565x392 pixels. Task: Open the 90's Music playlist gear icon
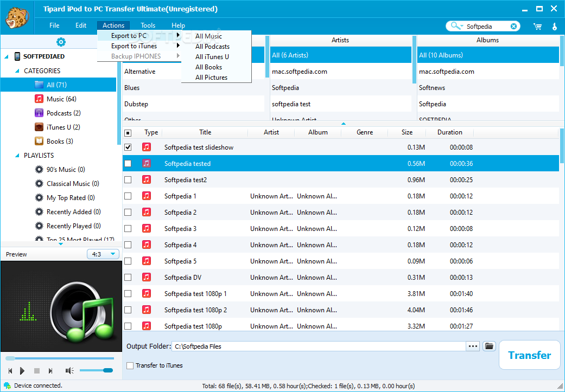pyautogui.click(x=39, y=169)
